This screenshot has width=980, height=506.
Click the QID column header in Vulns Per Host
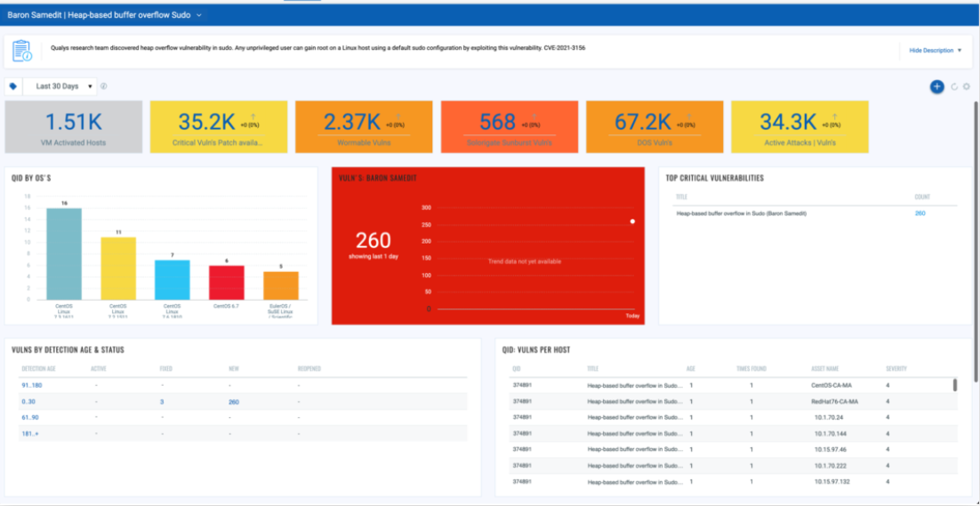(516, 368)
